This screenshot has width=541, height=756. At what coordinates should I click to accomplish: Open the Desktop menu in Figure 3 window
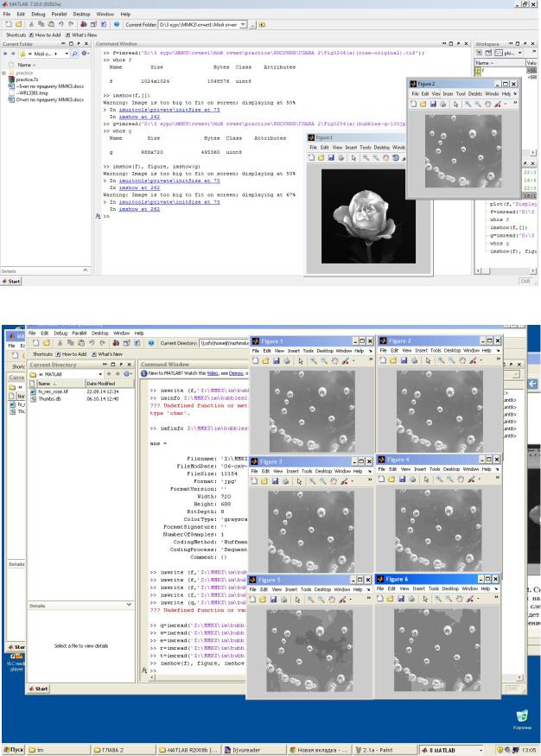point(323,471)
